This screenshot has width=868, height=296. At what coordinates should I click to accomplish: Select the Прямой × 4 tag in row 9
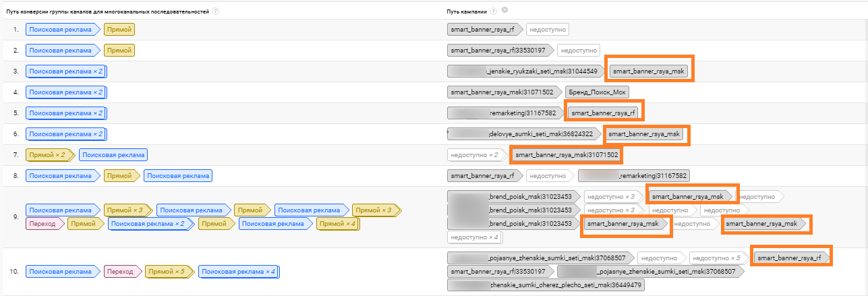(339, 223)
